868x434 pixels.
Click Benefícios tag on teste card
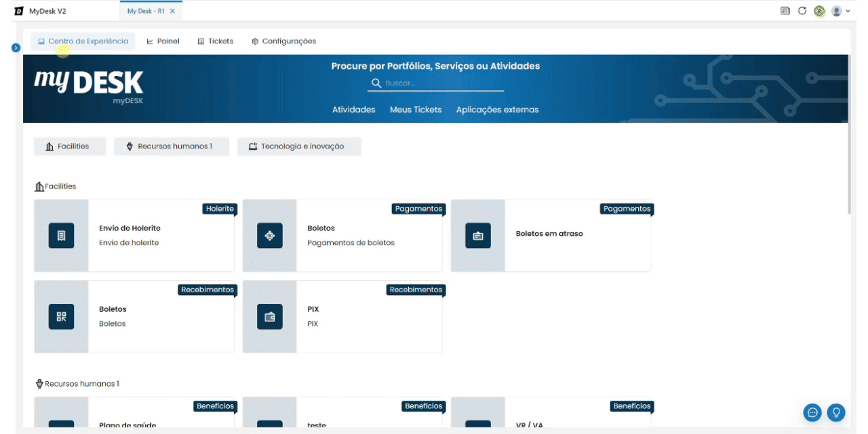pos(423,406)
